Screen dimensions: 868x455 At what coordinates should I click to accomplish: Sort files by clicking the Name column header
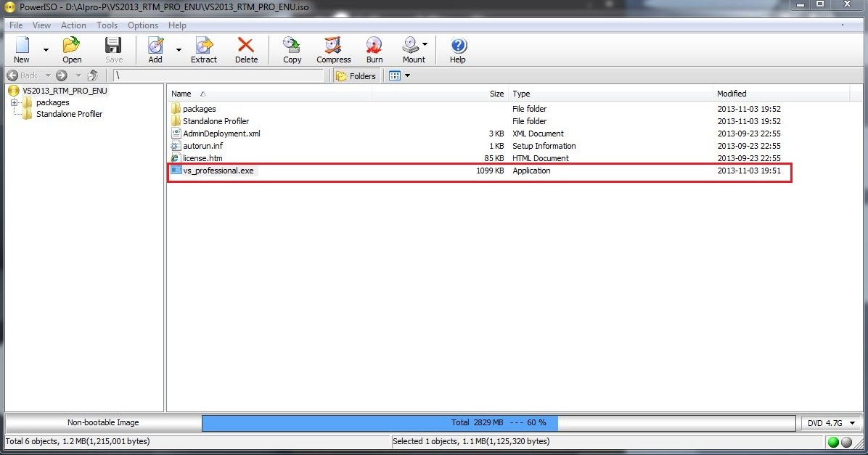tap(181, 93)
